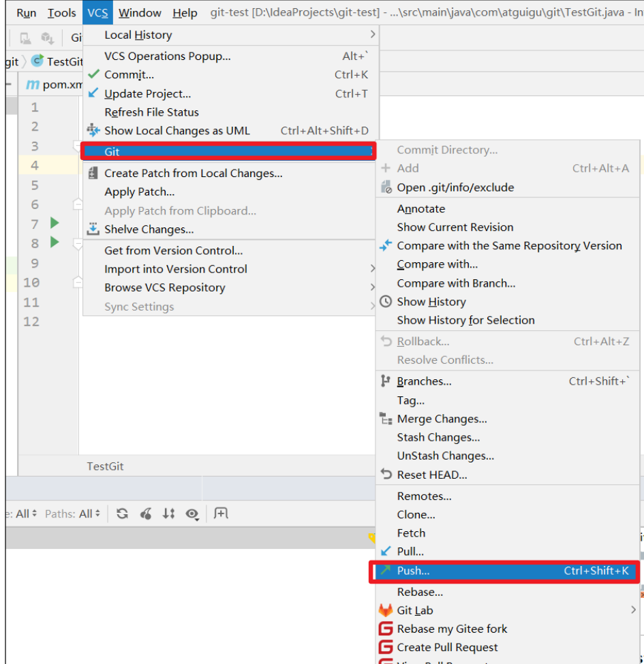
Task: Select UnStash Changes...
Action: [x=508, y=456]
